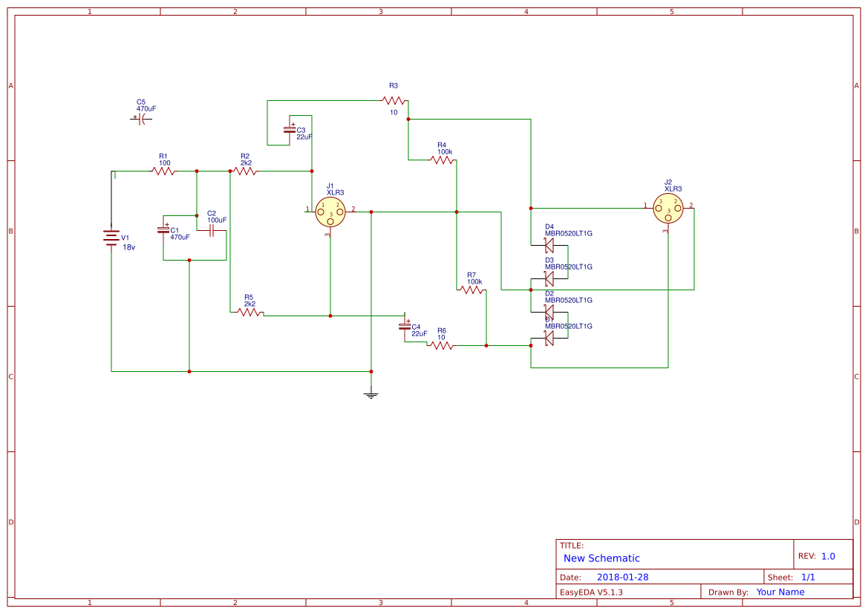
Task: Select the D4 MBR0520LT1G diode symbol
Action: [x=548, y=245]
